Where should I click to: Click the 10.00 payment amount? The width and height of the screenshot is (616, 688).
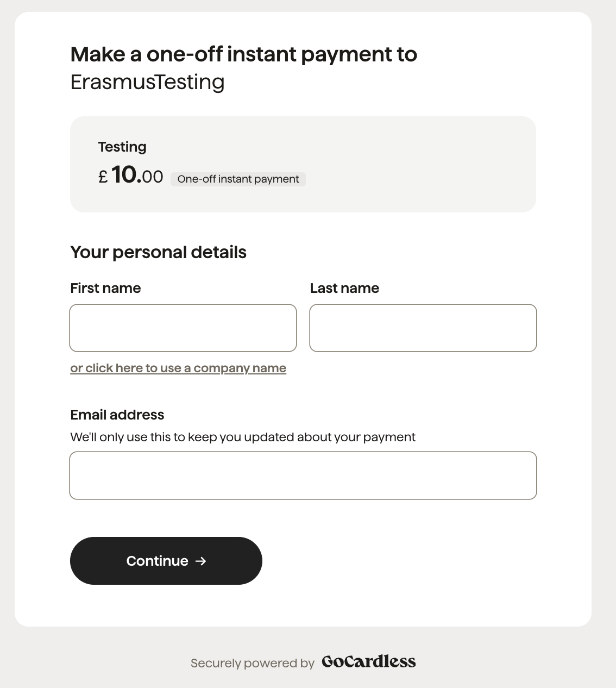[137, 175]
